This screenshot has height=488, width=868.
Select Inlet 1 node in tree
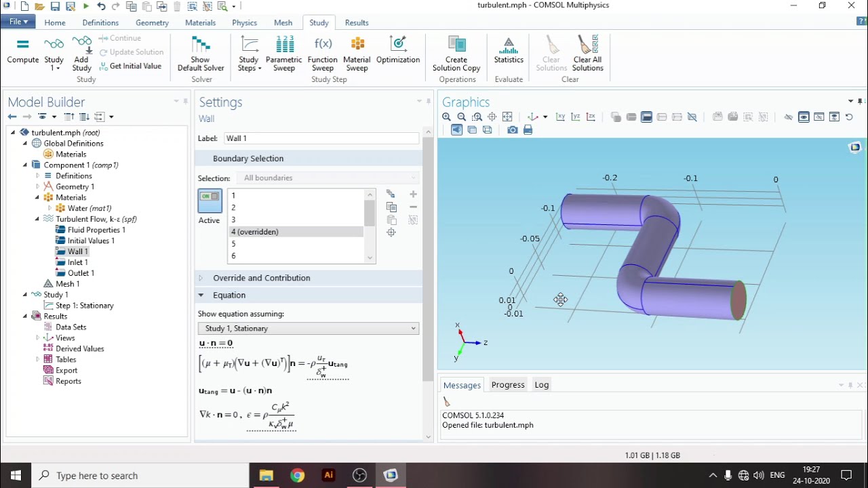coord(77,262)
